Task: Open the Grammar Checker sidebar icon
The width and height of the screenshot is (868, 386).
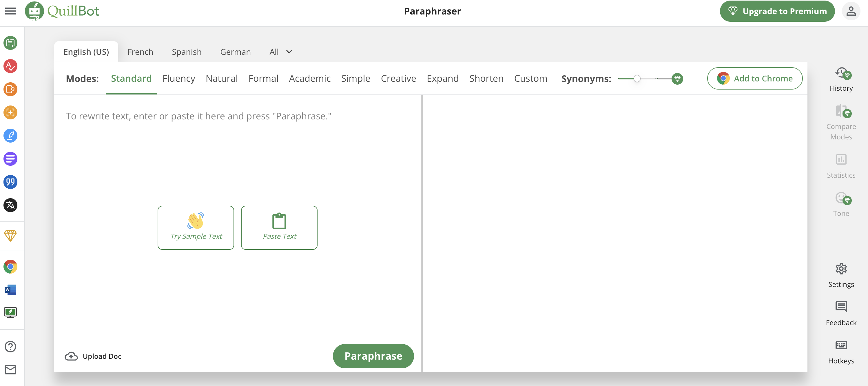Action: [x=10, y=66]
